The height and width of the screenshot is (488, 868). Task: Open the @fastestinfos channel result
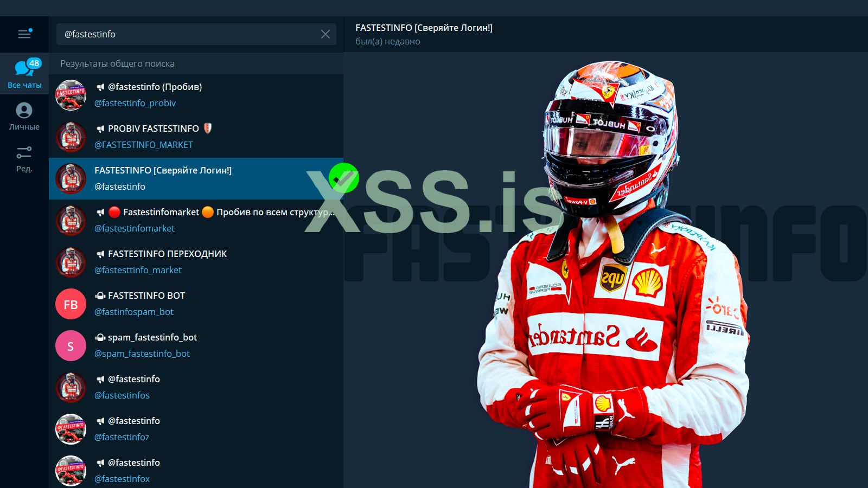pyautogui.click(x=196, y=387)
